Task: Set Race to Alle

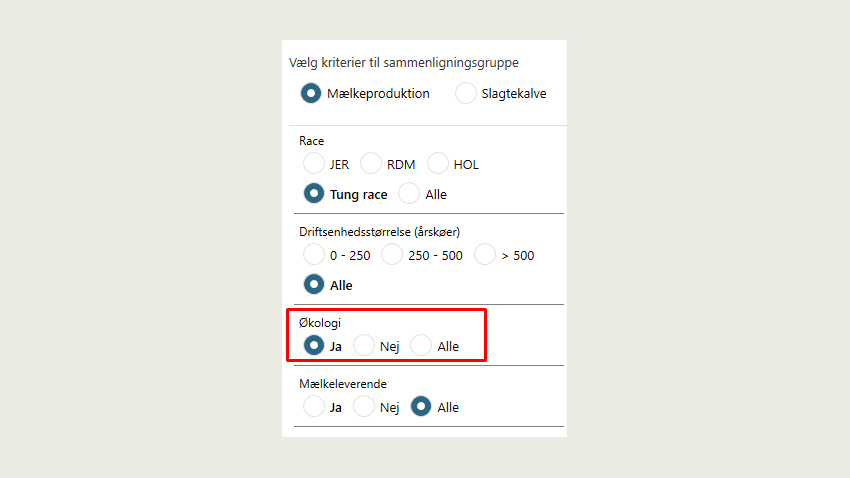Action: (409, 194)
